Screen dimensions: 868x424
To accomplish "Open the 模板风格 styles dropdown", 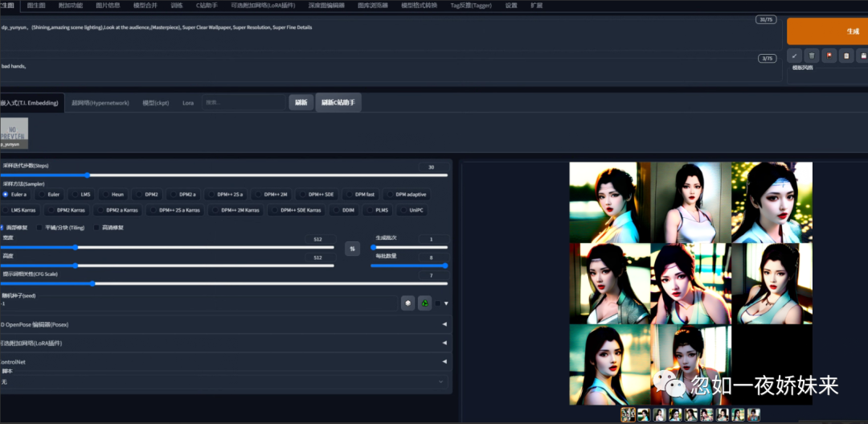I will [x=828, y=77].
